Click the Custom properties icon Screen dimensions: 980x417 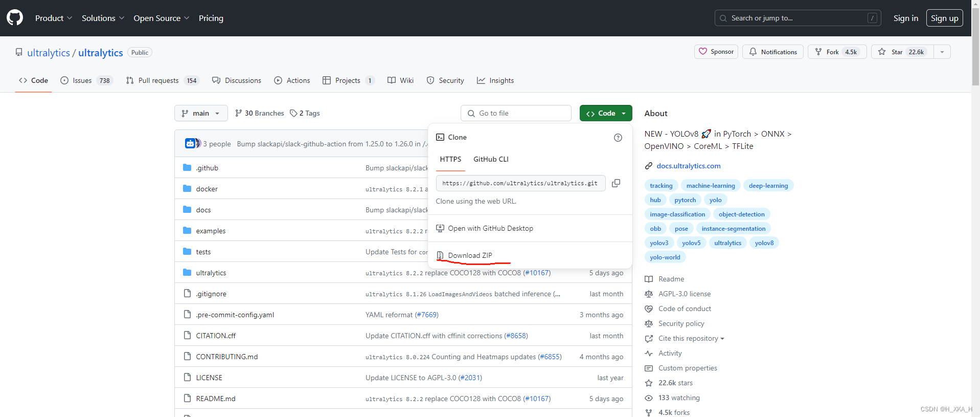pyautogui.click(x=649, y=368)
